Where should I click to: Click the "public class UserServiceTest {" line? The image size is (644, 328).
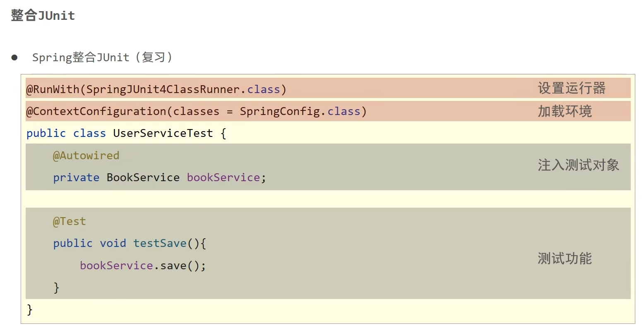point(126,133)
